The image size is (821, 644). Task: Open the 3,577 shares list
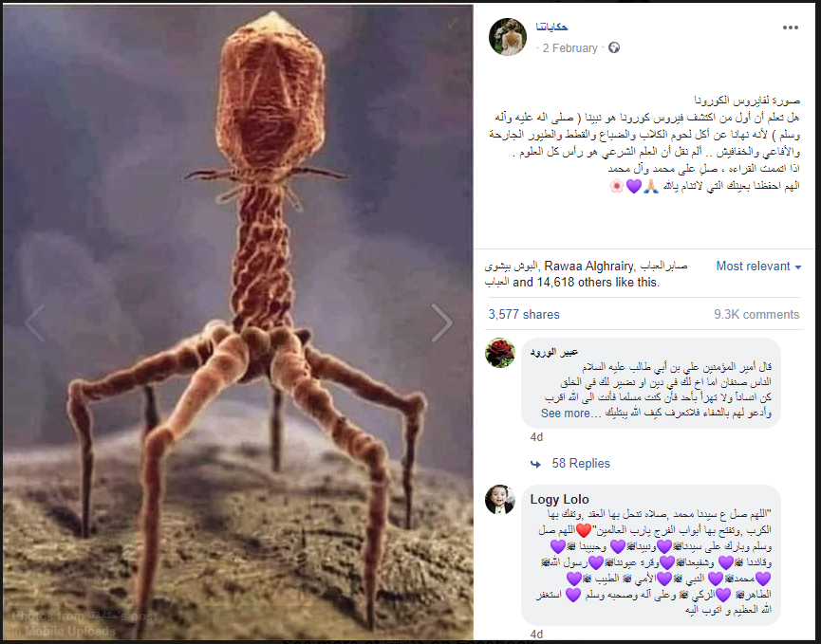coord(524,315)
